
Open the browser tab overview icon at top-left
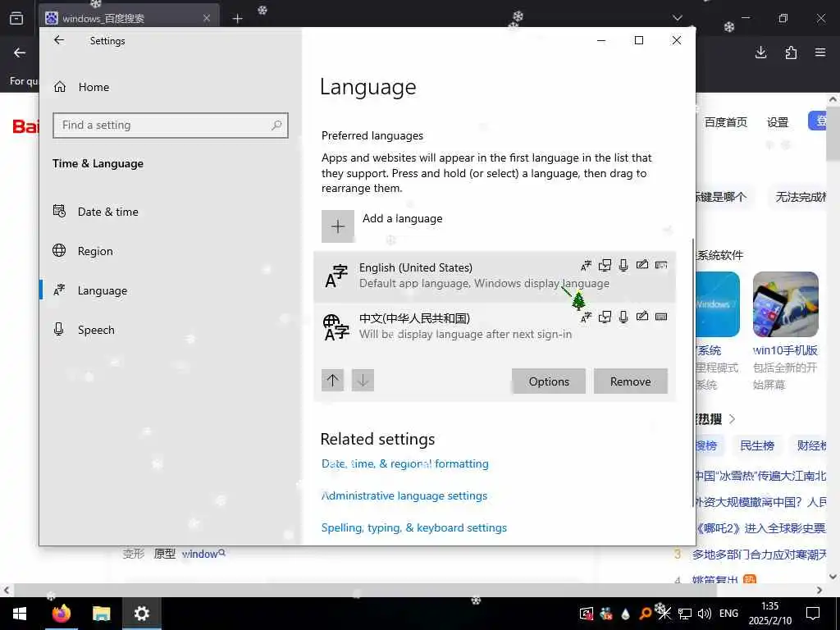tap(16, 18)
